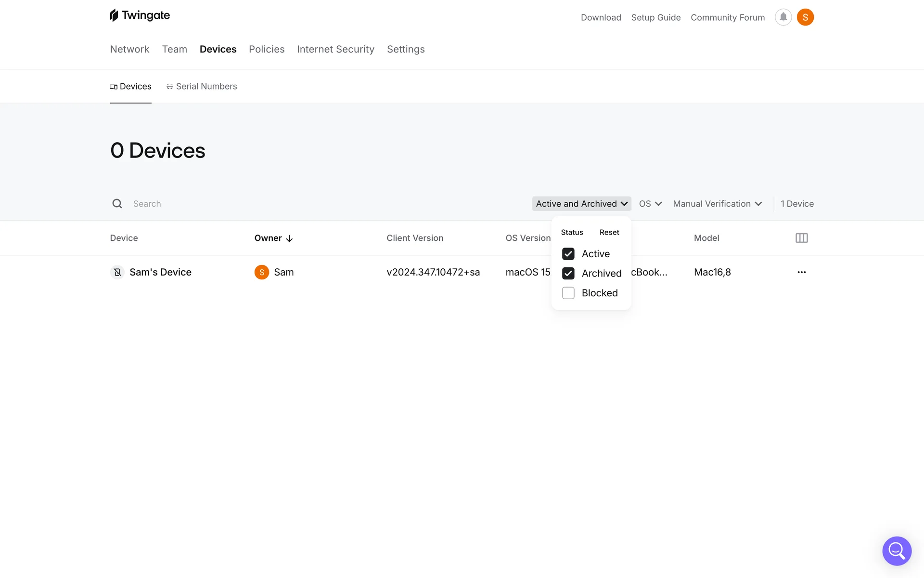Open the support chat bubble
924x578 pixels.
[897, 551]
